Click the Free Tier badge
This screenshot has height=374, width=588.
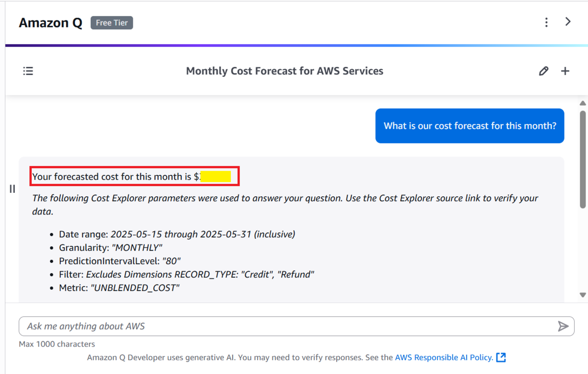[x=112, y=23]
